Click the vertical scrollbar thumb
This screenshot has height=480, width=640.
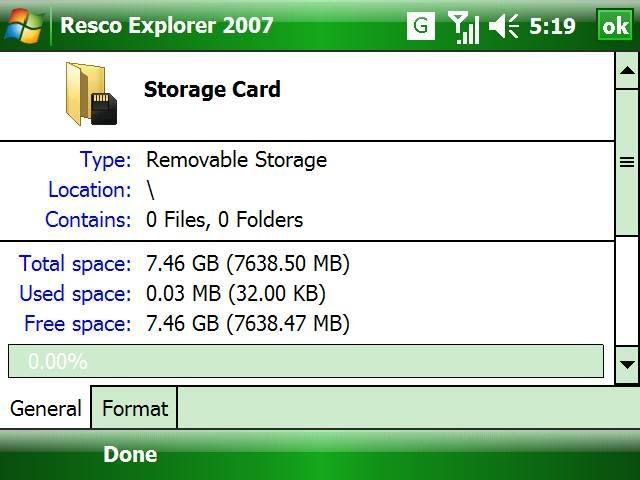[x=627, y=162]
